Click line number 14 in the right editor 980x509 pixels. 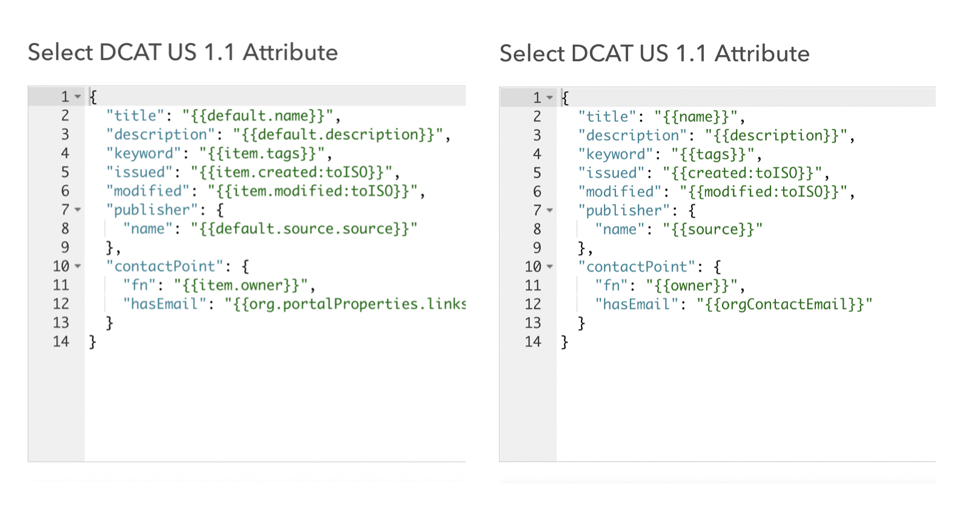click(x=534, y=342)
